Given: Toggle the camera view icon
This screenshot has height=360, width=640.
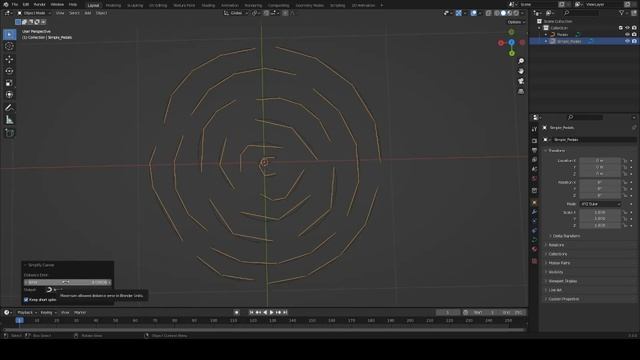Looking at the screenshot, I should click(521, 81).
